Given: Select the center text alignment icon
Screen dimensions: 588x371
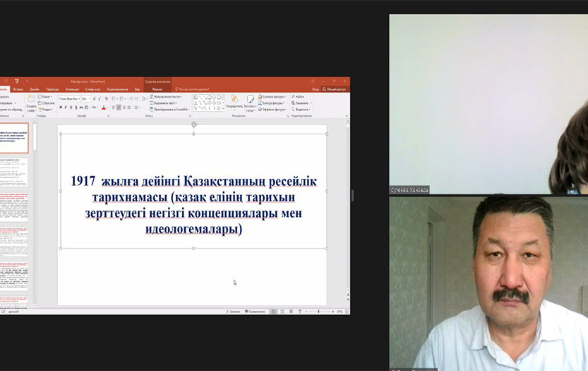Looking at the screenshot, I should [x=119, y=107].
